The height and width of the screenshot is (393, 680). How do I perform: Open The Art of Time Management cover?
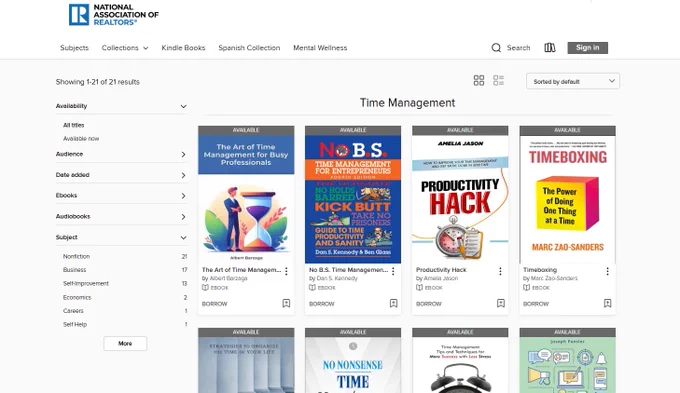[x=246, y=199]
